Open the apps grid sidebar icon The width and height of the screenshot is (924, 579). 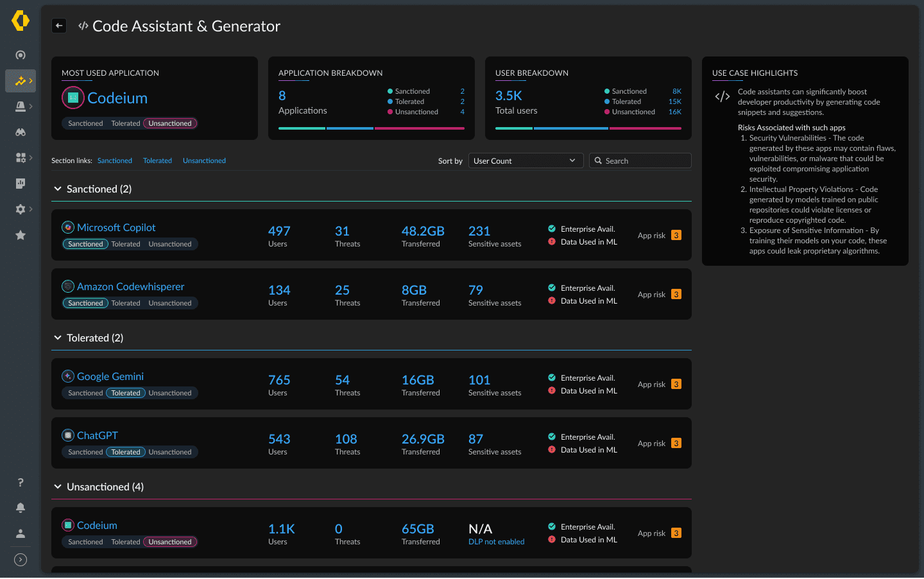[x=21, y=158]
